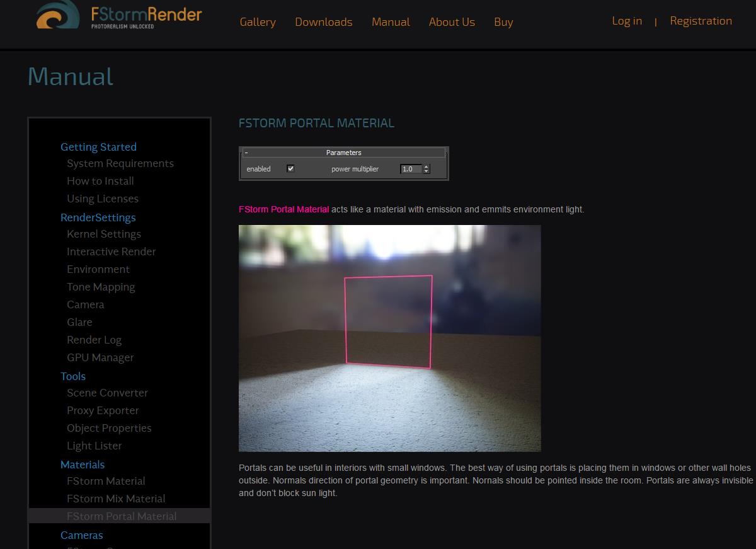Open How to Install page
Screen dimensions: 756x549
(x=100, y=181)
